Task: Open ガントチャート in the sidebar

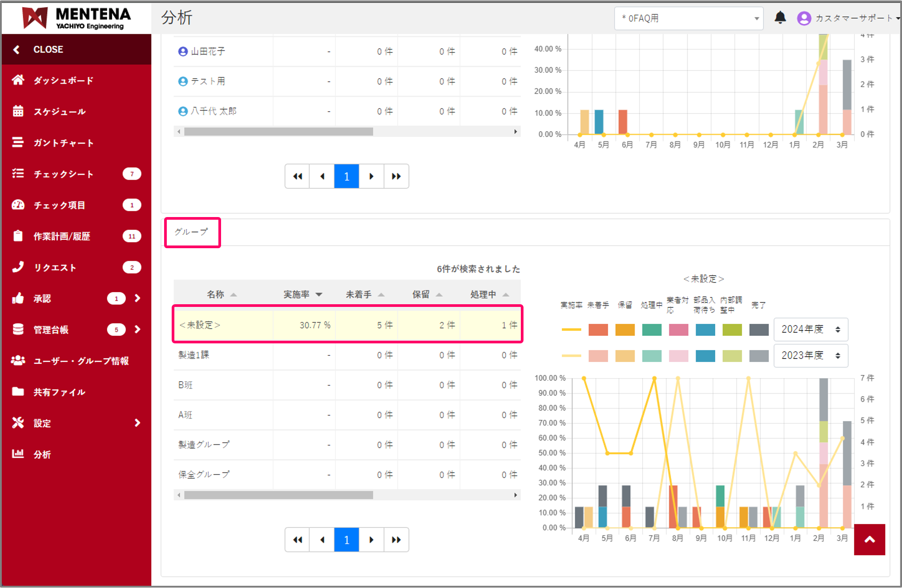Action: pos(63,143)
